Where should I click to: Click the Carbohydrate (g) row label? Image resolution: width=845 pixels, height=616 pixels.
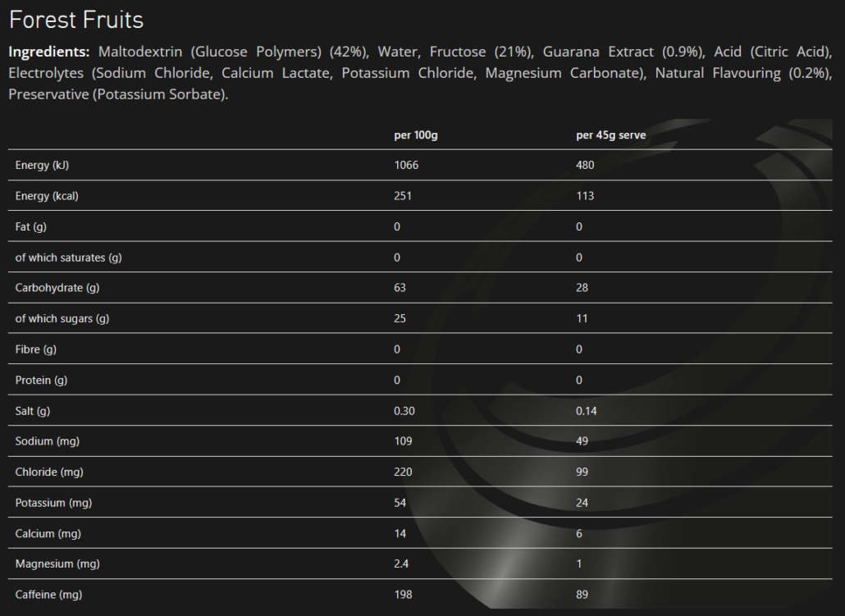point(57,288)
